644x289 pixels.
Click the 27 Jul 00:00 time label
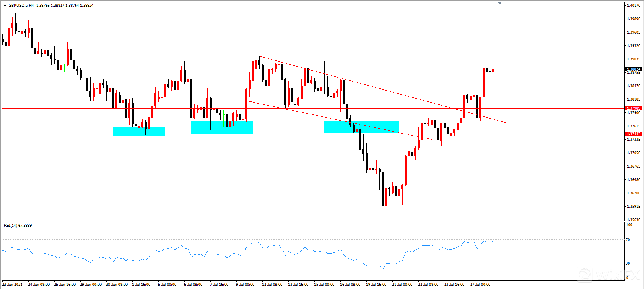coord(480,285)
